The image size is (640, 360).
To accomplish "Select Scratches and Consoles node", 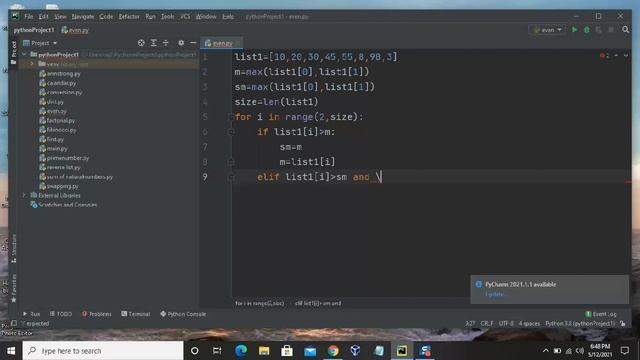I will (x=64, y=204).
